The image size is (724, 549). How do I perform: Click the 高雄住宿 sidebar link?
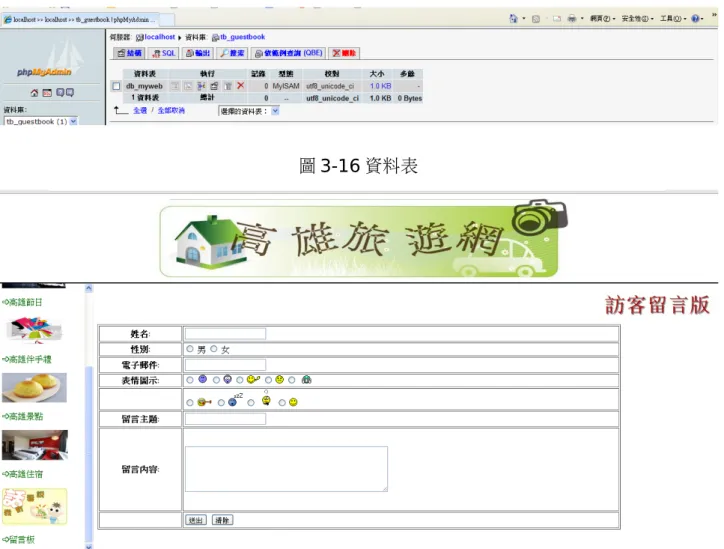22,474
